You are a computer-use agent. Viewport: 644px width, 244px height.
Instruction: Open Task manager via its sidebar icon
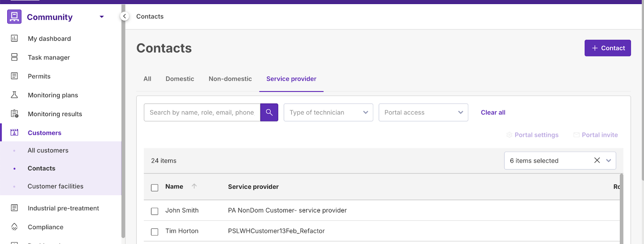[x=14, y=57]
